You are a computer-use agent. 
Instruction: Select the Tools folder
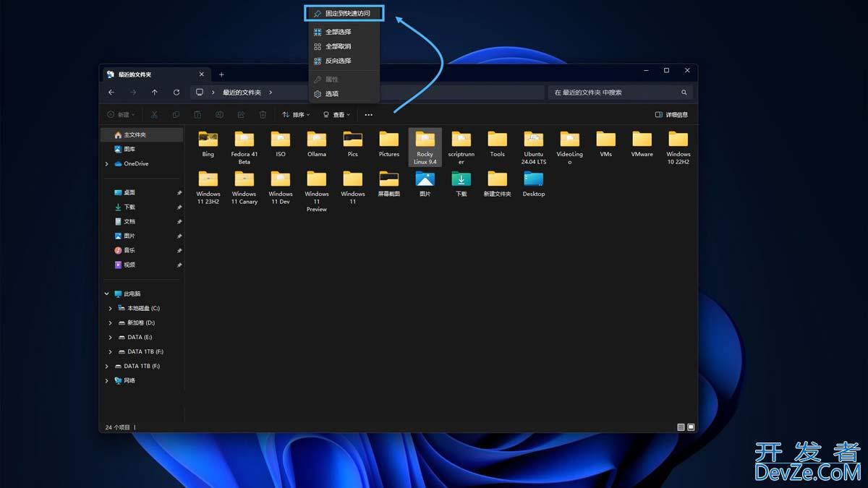pyautogui.click(x=498, y=144)
